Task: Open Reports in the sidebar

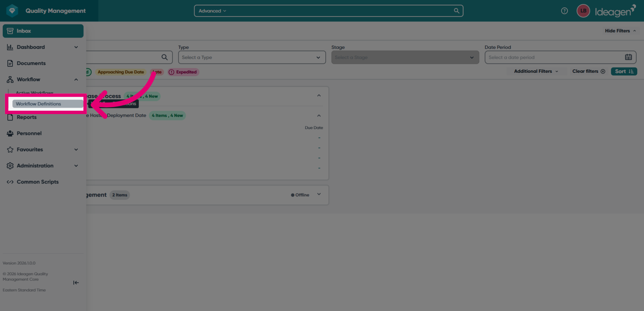Action: pos(43,117)
